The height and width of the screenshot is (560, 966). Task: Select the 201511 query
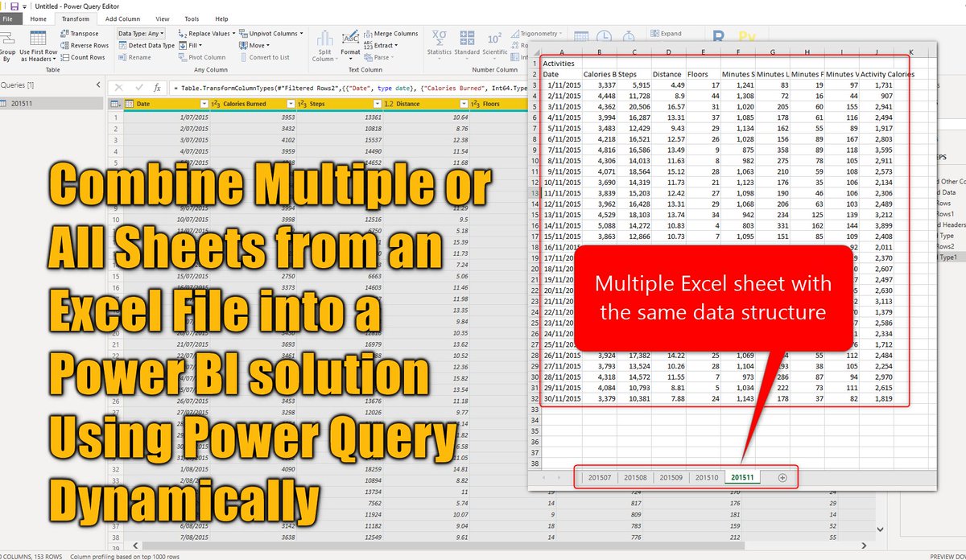point(51,103)
